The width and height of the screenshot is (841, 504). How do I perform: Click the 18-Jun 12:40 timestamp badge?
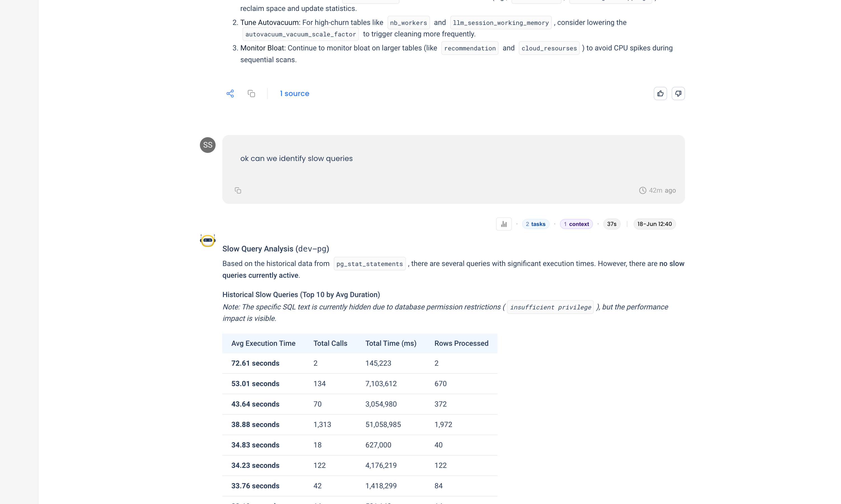(654, 224)
